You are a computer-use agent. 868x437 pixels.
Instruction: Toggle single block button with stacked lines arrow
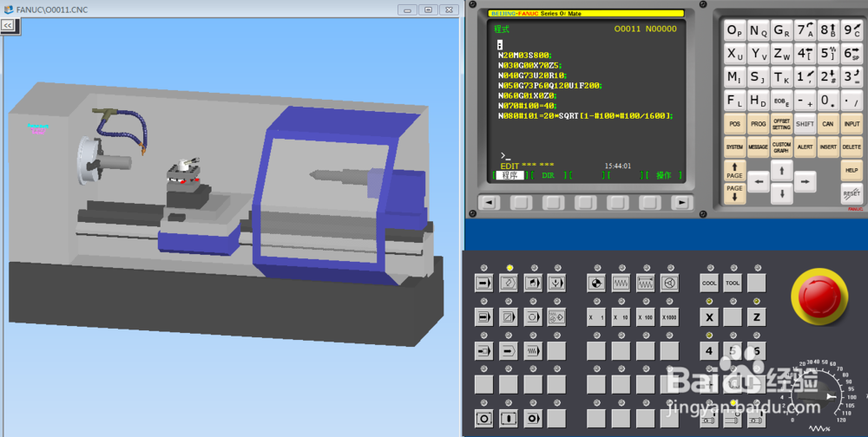click(x=483, y=317)
